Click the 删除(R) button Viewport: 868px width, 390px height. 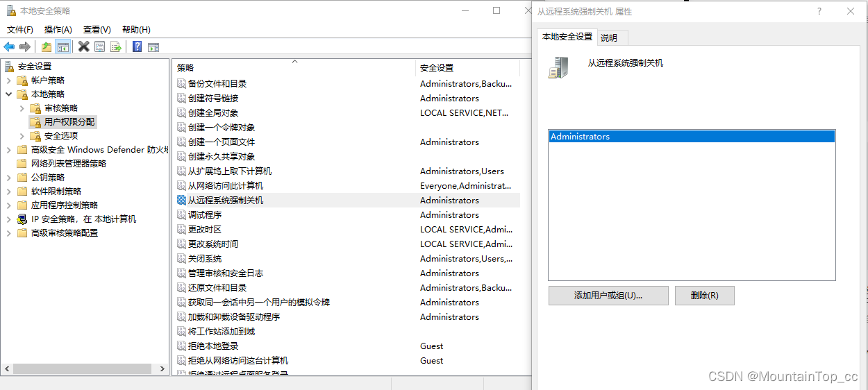(705, 296)
